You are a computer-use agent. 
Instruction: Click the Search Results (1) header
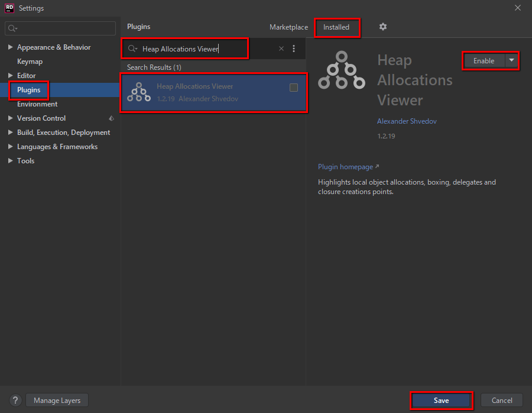click(x=154, y=67)
